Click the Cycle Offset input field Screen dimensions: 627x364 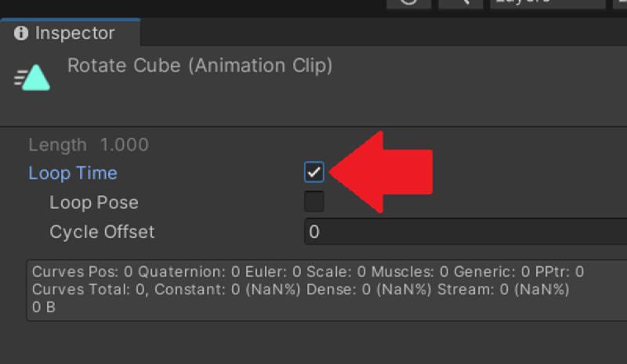[x=466, y=232]
